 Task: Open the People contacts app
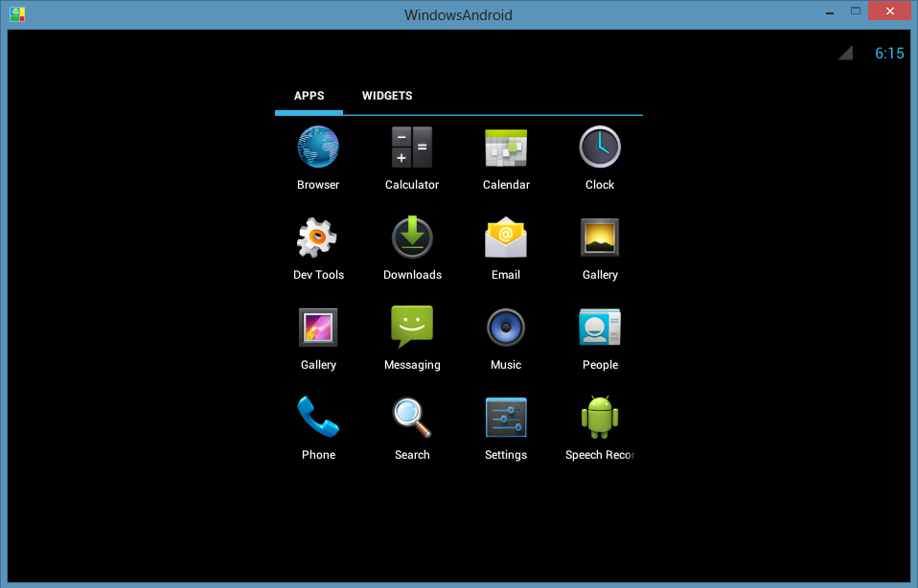(x=600, y=328)
